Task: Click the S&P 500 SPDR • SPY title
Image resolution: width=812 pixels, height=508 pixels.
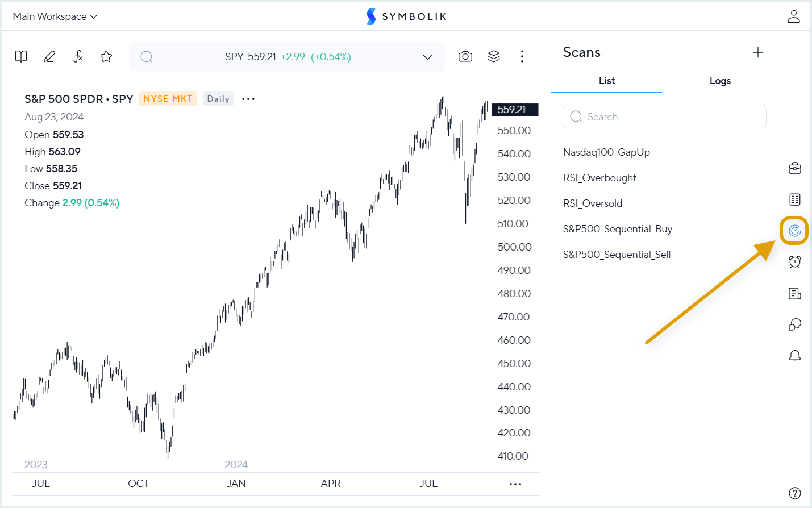Action: tap(79, 99)
